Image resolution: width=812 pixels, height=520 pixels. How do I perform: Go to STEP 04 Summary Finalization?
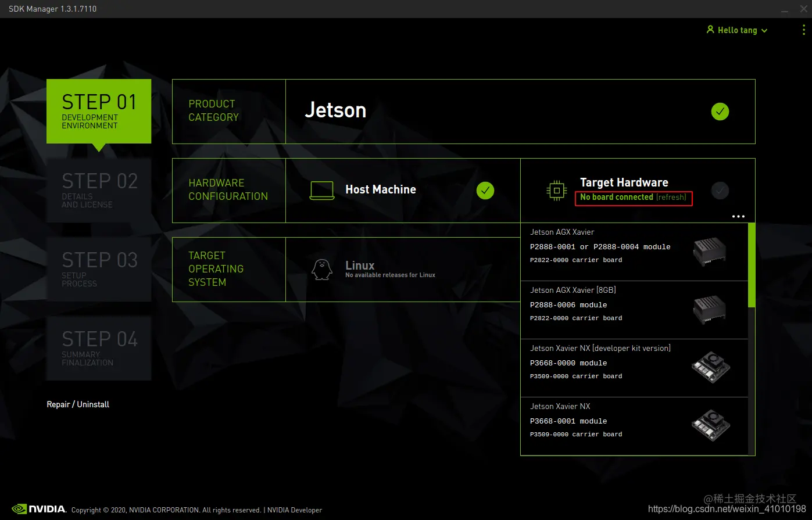point(99,349)
